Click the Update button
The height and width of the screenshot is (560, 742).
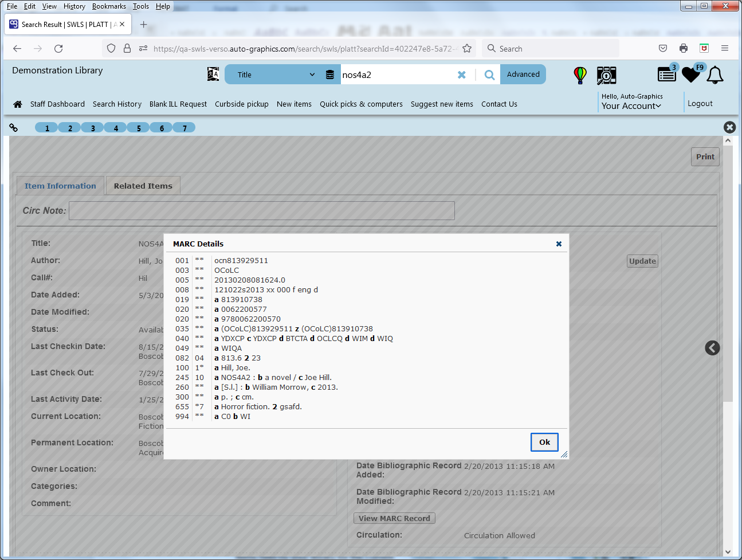click(x=642, y=261)
